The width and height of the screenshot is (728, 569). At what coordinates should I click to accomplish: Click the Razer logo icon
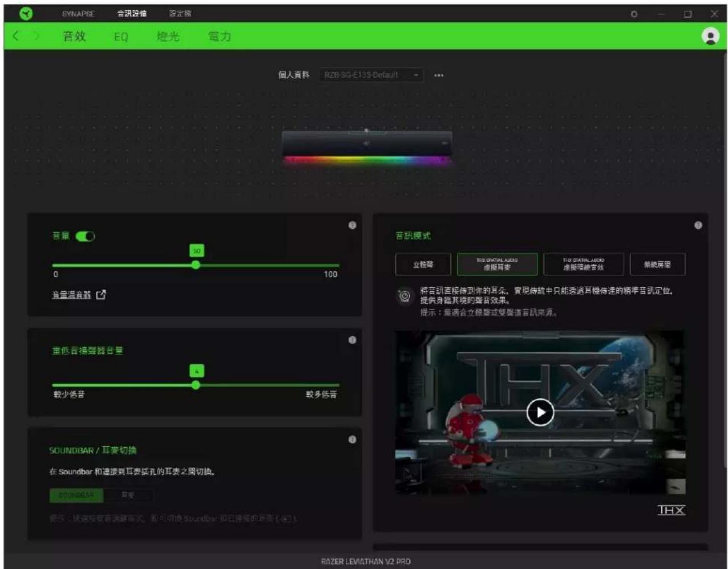26,13
